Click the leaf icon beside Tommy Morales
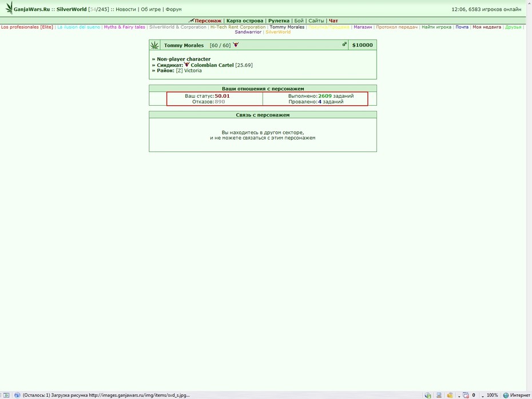This screenshot has height=399, width=532. (154, 45)
